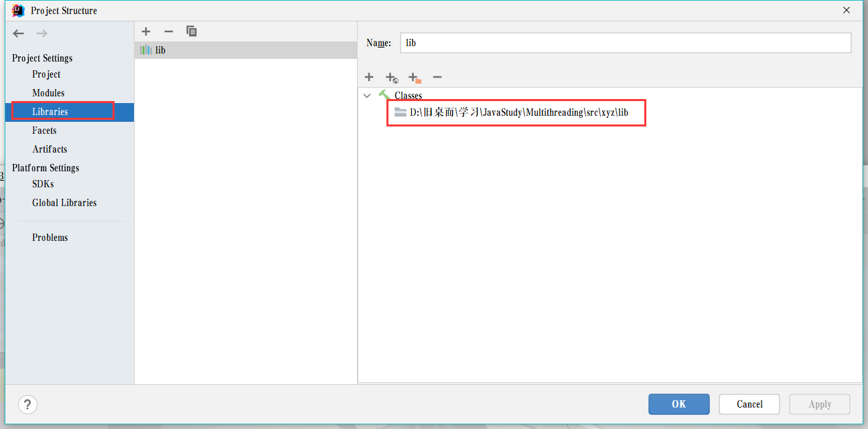Open SDKs under Platform Settings
The image size is (868, 429).
(x=43, y=184)
